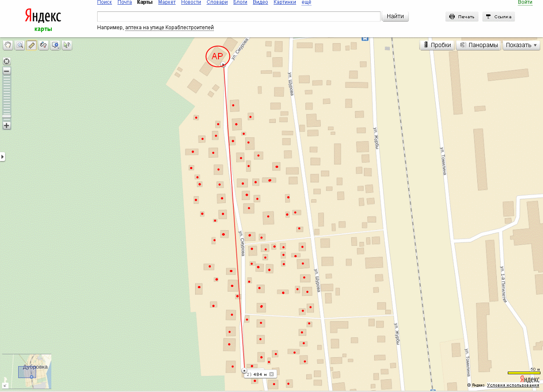Zoom in with the plus button
This screenshot has width=543, height=392.
tap(7, 125)
